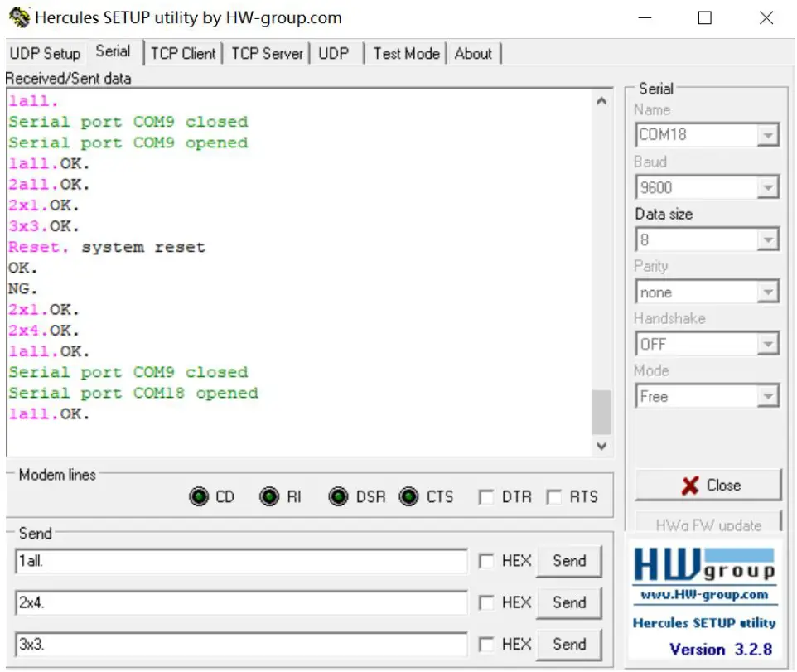Focus the first send field containing '1all.'
This screenshot has width=797, height=672.
pyautogui.click(x=241, y=561)
